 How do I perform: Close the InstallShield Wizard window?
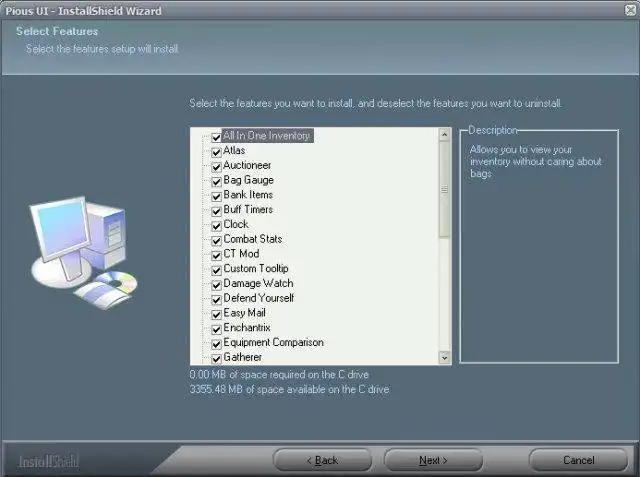coord(631,10)
